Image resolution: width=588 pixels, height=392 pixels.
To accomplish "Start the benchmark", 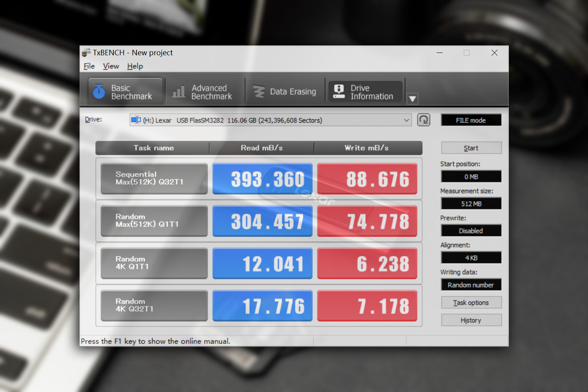I will click(471, 148).
